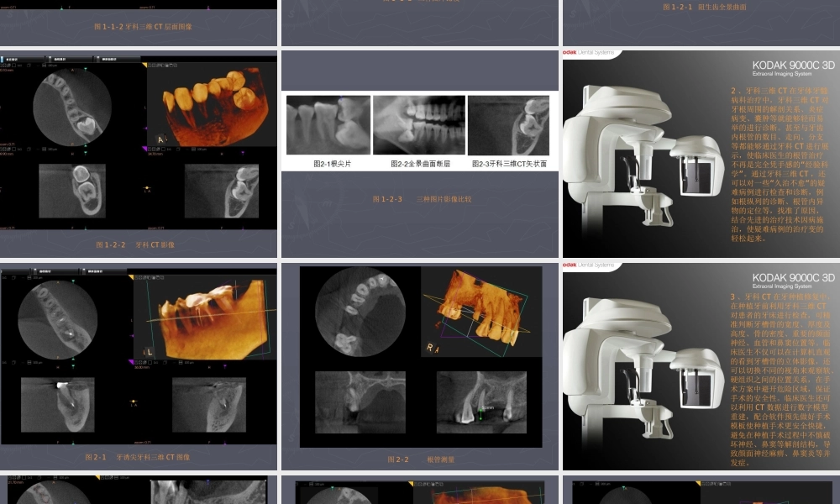Image resolution: width=840 pixels, height=504 pixels.
Task: Click the panoramic tomography image above 图2-2全景曲面断层
Action: coord(419,125)
